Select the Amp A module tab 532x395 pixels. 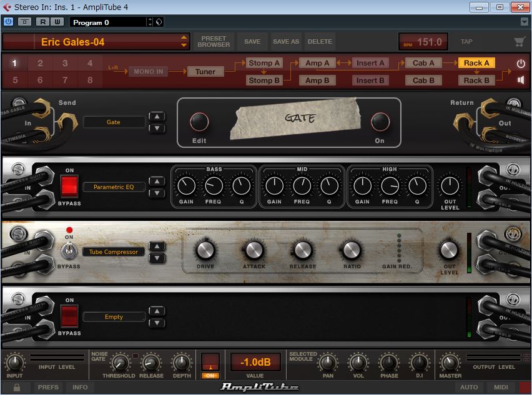pos(317,63)
